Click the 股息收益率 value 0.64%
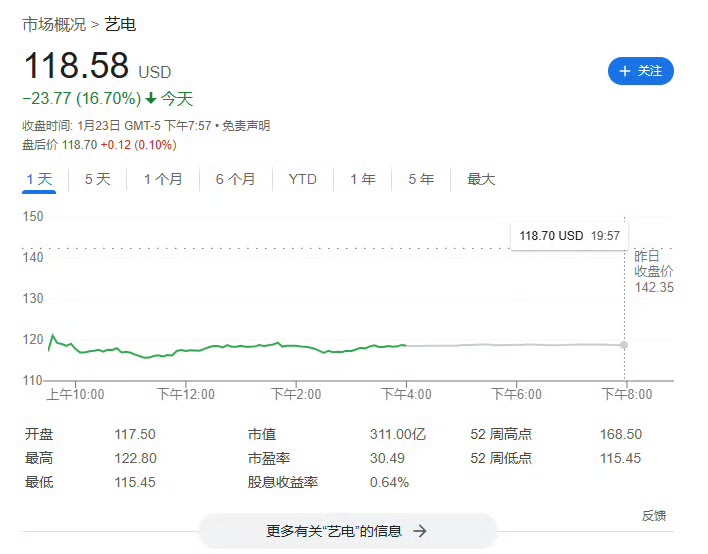The image size is (708, 554). (389, 482)
